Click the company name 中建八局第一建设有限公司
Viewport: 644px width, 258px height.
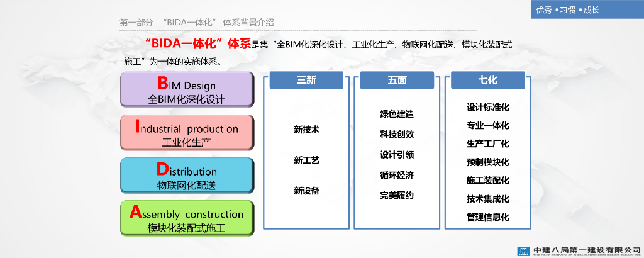coord(587,250)
